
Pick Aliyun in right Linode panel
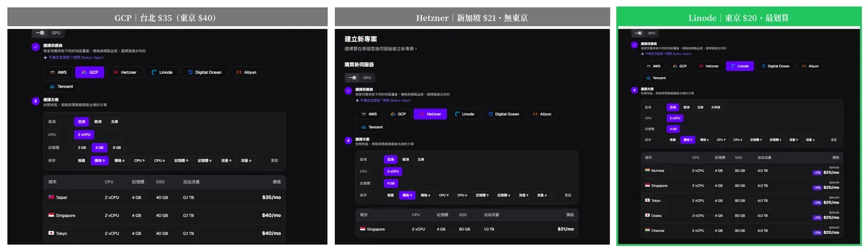pos(810,66)
